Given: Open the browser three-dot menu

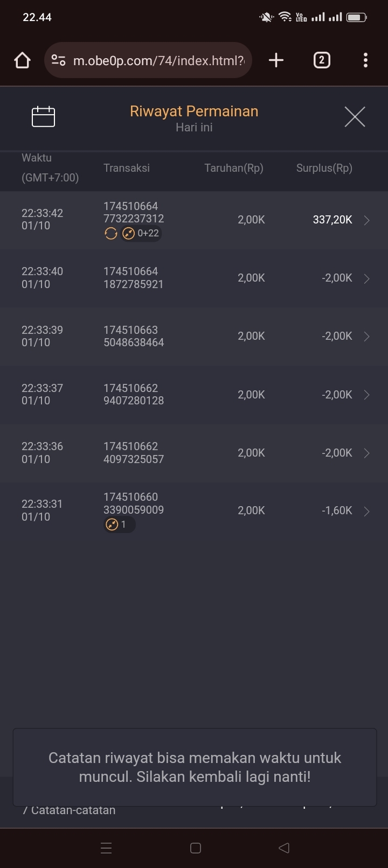Looking at the screenshot, I should point(365,60).
